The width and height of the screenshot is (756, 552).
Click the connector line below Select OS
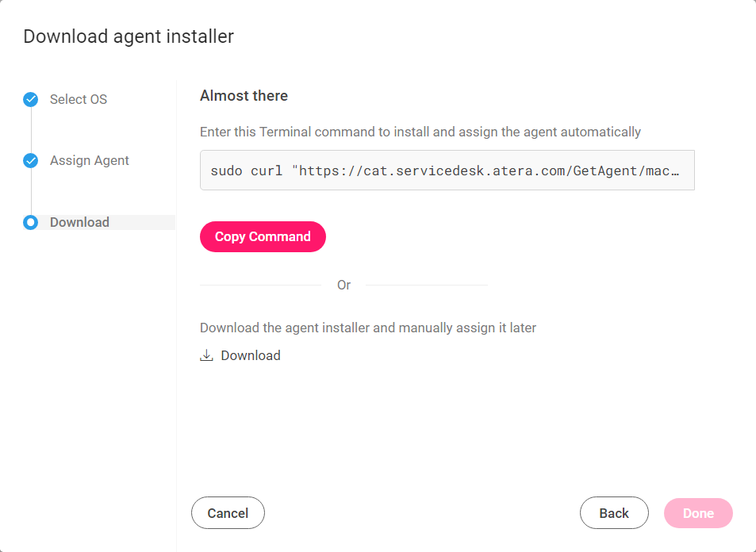tap(31, 130)
